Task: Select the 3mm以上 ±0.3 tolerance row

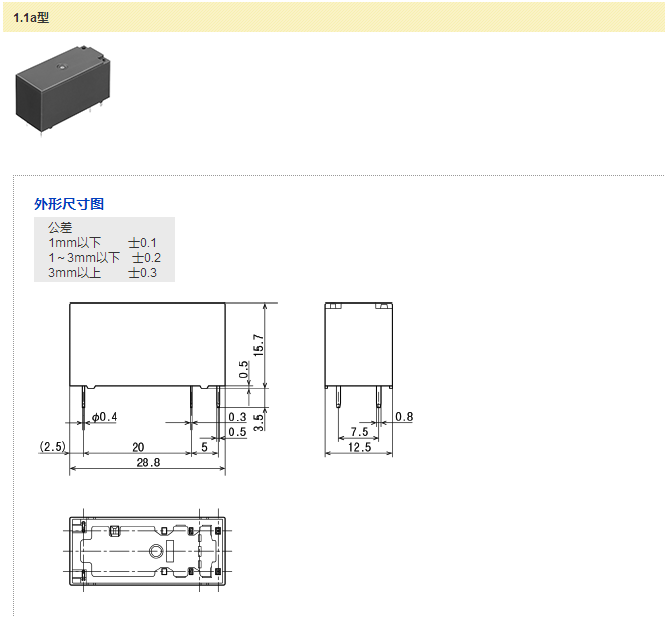Action: click(x=102, y=273)
